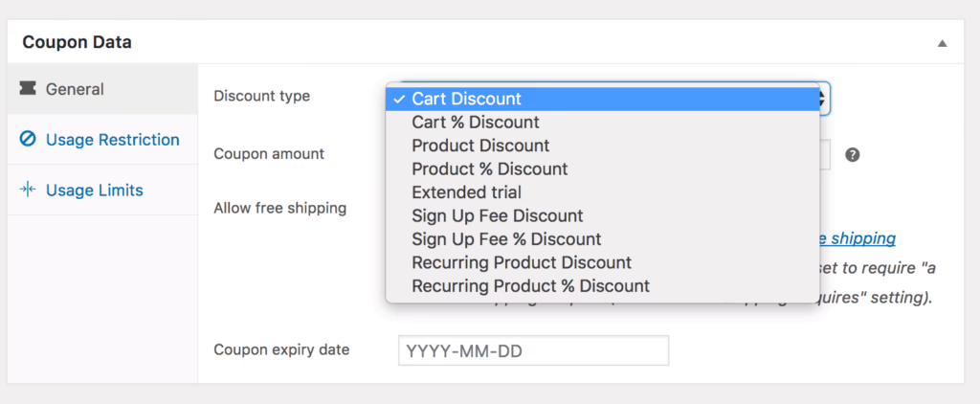The image size is (980, 404).
Task: Follow the free shipping link
Action: 859,238
